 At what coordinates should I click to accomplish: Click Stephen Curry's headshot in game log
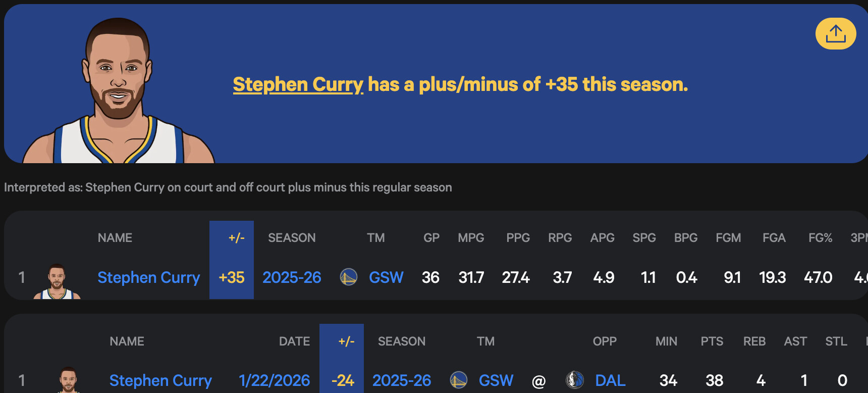tap(69, 380)
